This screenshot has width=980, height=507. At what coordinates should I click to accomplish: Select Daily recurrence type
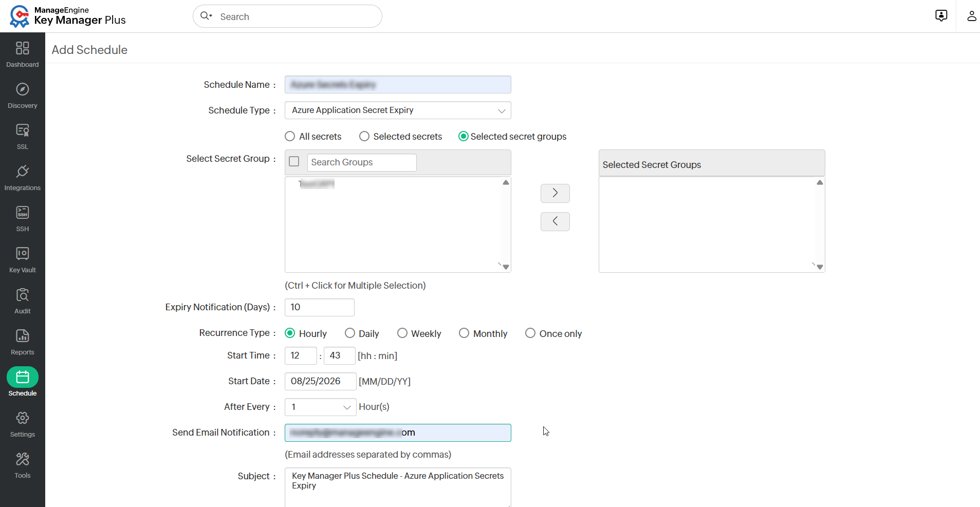click(x=350, y=333)
